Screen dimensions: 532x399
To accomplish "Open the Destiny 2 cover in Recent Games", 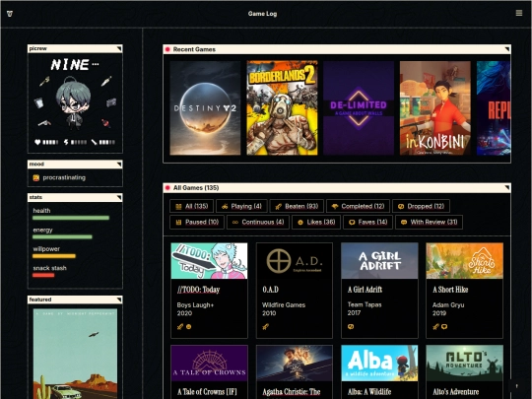I will point(205,108).
